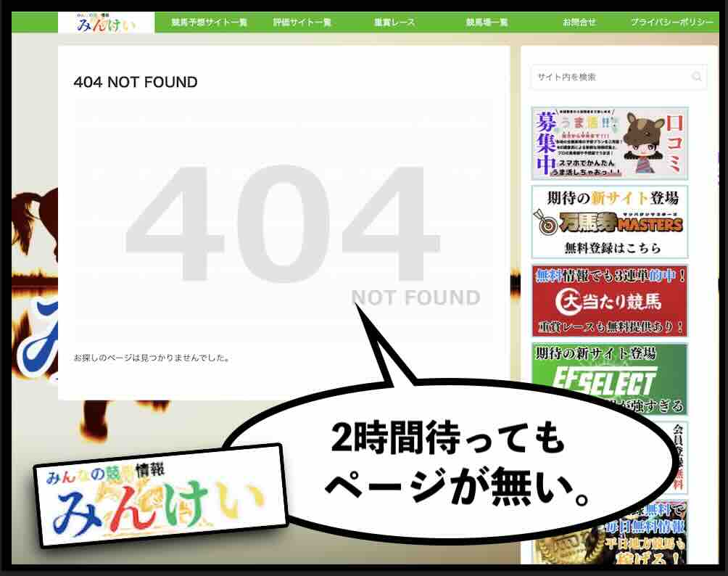This screenshot has height=576, width=728.
Task: Click the search magnifier icon
Action: (x=697, y=78)
